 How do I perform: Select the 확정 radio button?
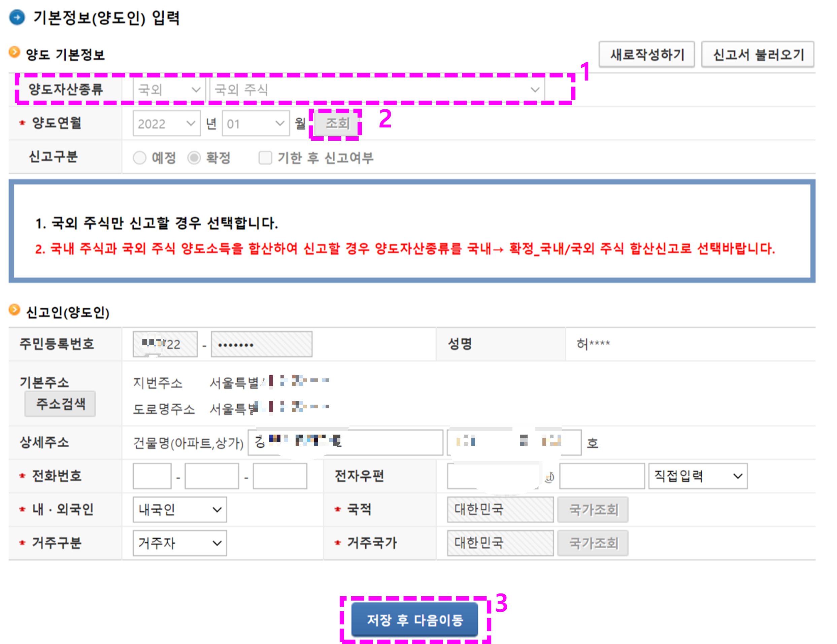(x=194, y=158)
